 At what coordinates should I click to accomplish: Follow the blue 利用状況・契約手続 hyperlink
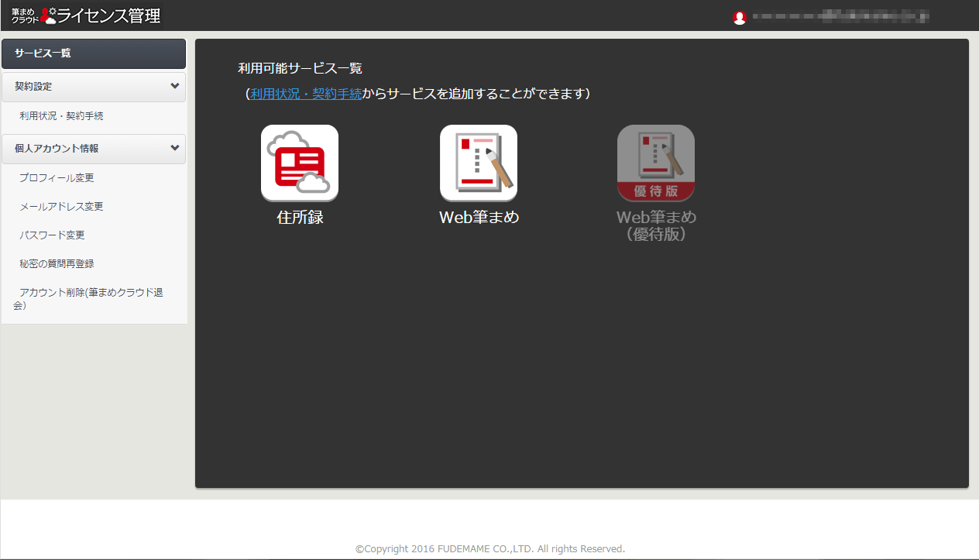[306, 94]
